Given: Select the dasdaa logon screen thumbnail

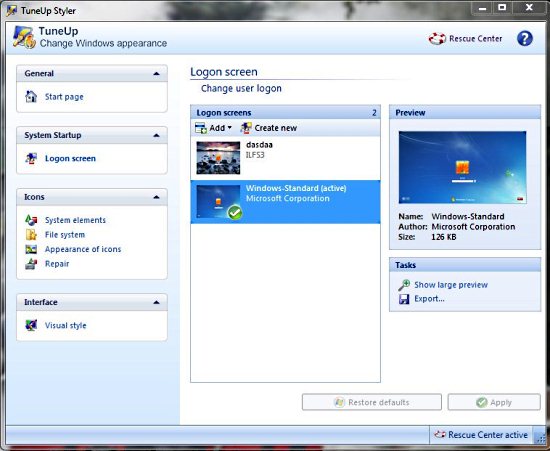Looking at the screenshot, I should (x=218, y=158).
